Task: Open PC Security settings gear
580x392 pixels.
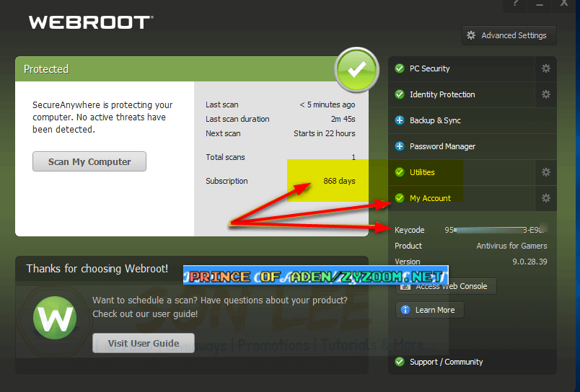Action: pyautogui.click(x=546, y=68)
